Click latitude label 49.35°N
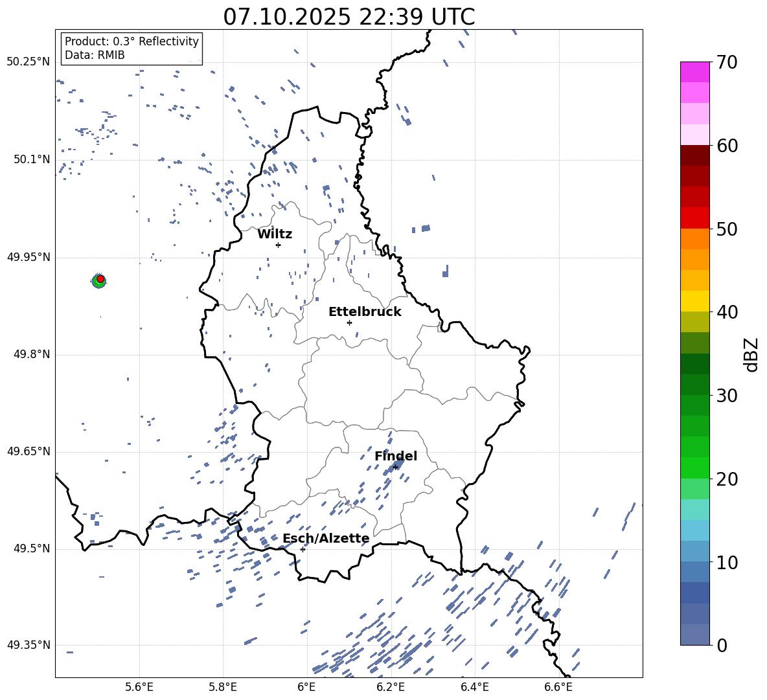The width and height of the screenshot is (767, 700). [x=29, y=645]
